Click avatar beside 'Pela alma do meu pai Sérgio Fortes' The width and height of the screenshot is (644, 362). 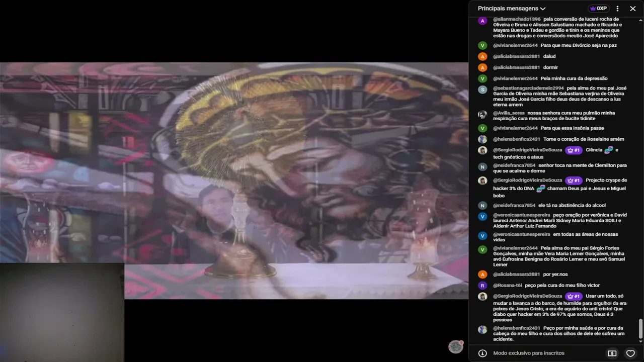pyautogui.click(x=482, y=250)
